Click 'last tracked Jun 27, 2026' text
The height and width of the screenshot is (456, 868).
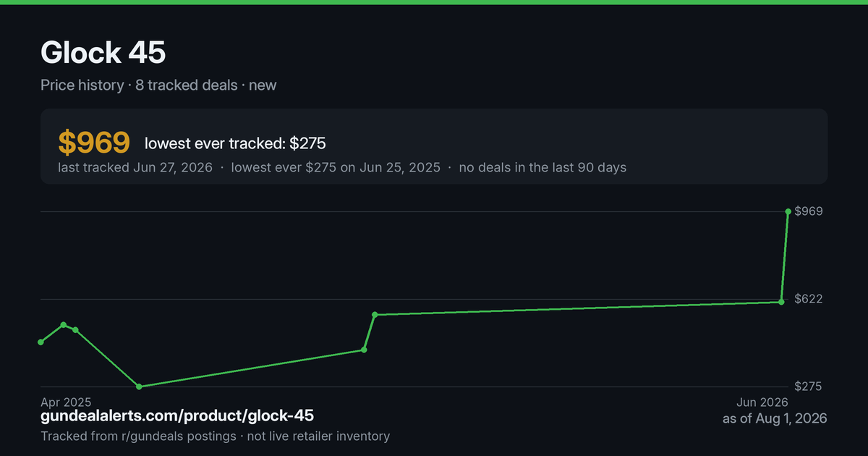click(x=135, y=167)
